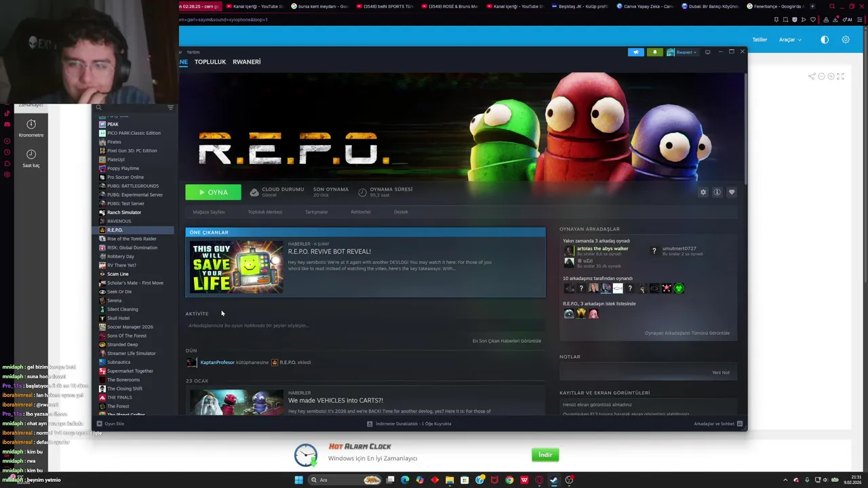
Task: Open the Windows Start menu
Action: pos(298,480)
